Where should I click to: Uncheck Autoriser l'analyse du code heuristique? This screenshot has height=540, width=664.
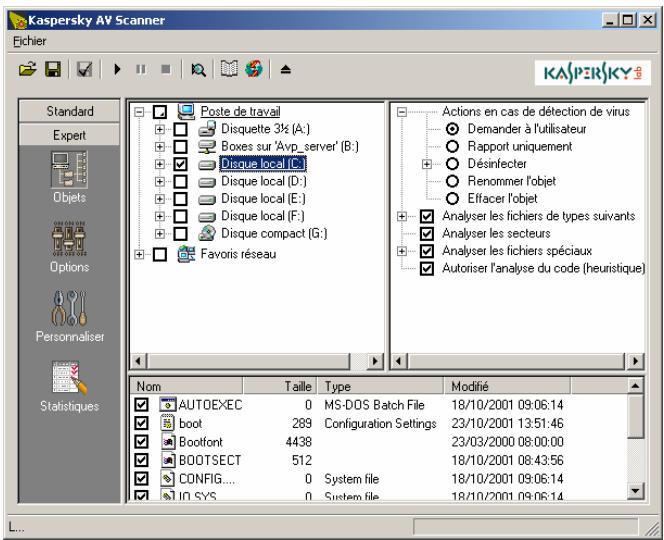click(x=427, y=268)
